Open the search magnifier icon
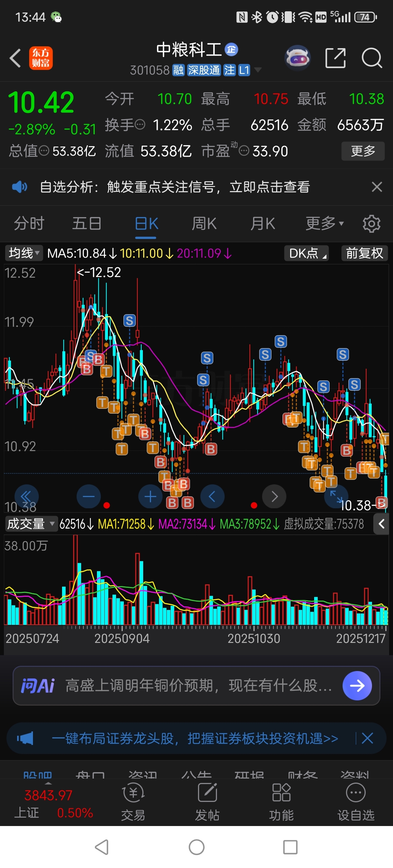The height and width of the screenshot is (868, 393). (372, 58)
